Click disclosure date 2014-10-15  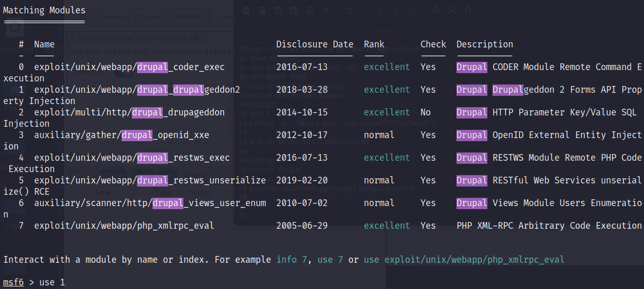pos(302,112)
